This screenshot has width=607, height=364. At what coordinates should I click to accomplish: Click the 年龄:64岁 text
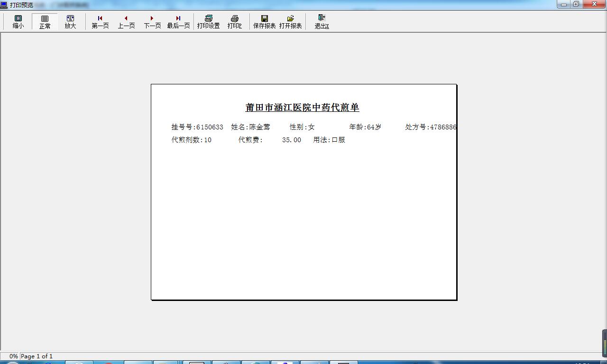[365, 127]
